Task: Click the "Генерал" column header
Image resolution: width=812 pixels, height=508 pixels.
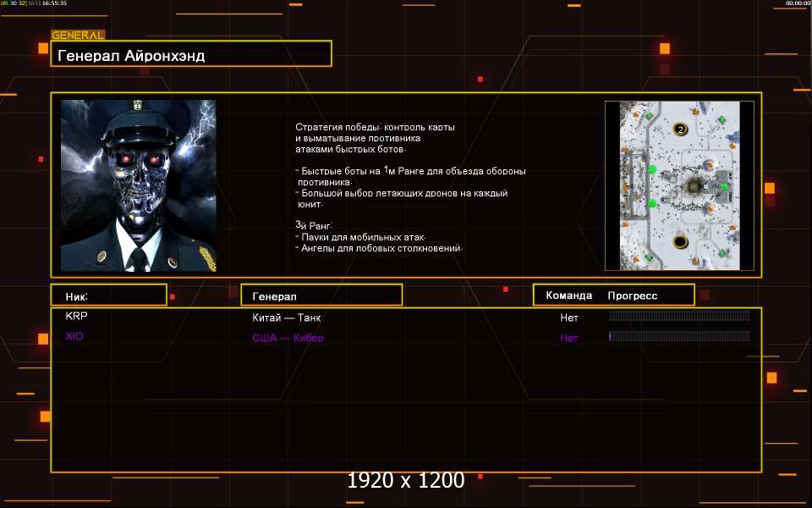Action: click(x=321, y=295)
